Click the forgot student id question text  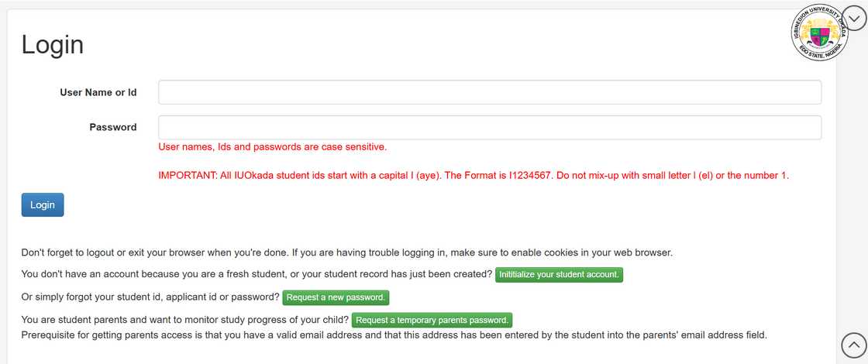(150, 297)
